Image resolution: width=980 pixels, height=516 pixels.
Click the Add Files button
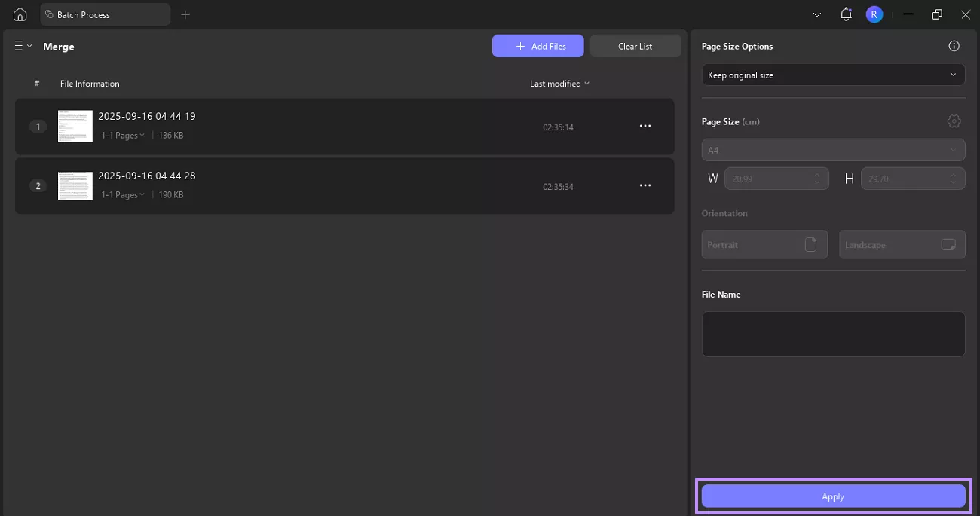pyautogui.click(x=538, y=46)
